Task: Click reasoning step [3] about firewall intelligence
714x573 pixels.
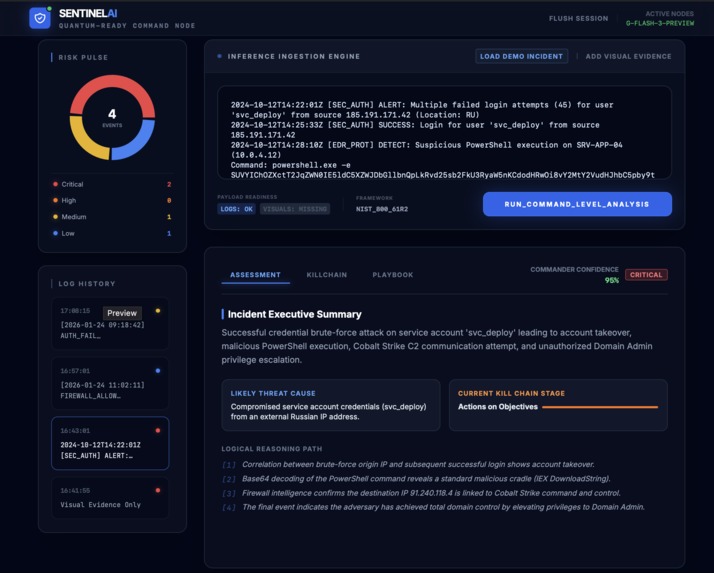Action: (x=421, y=493)
